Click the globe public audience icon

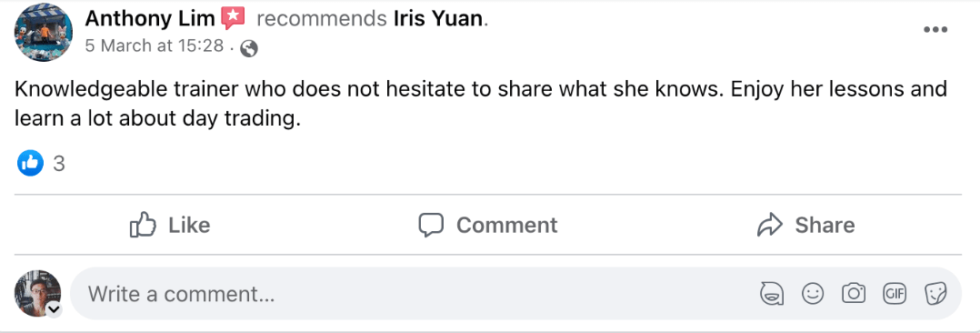click(249, 48)
